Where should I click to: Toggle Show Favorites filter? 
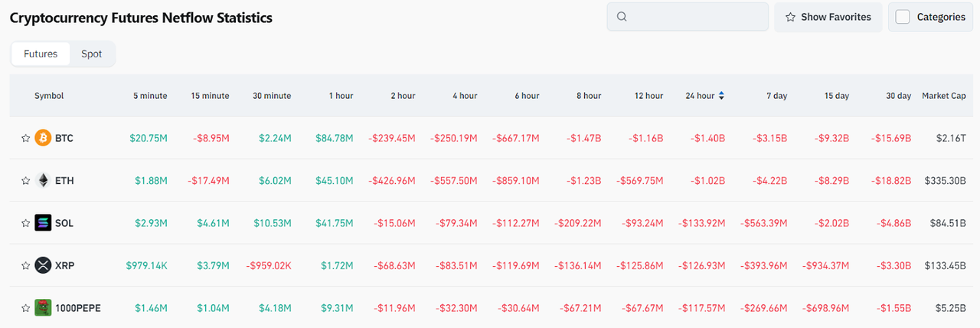coord(828,17)
